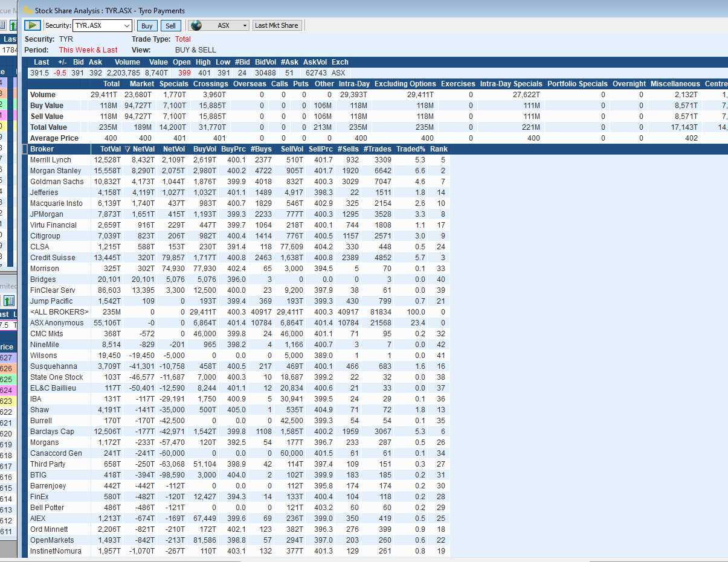Click the BuyPrc column header
728x562 pixels.
(x=234, y=149)
